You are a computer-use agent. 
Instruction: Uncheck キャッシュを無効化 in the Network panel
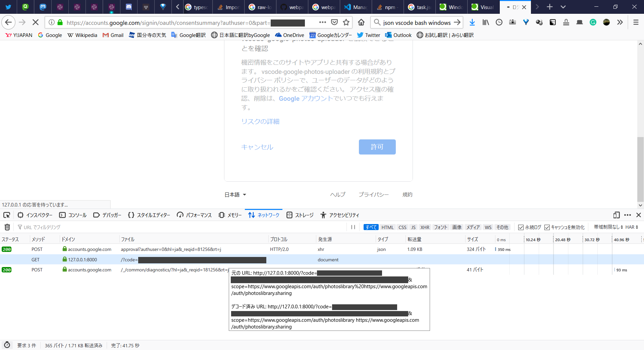coord(547,227)
